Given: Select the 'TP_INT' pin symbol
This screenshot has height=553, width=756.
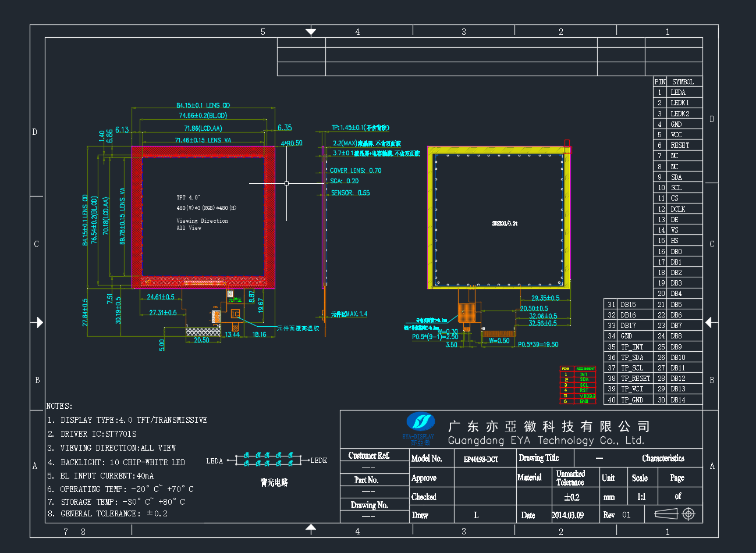Looking at the screenshot, I should click(x=632, y=347).
